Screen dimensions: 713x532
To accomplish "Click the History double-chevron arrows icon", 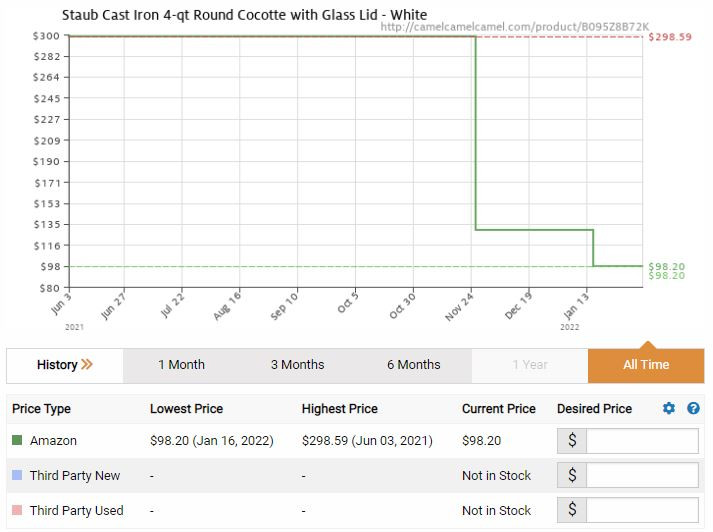I will pos(87,365).
